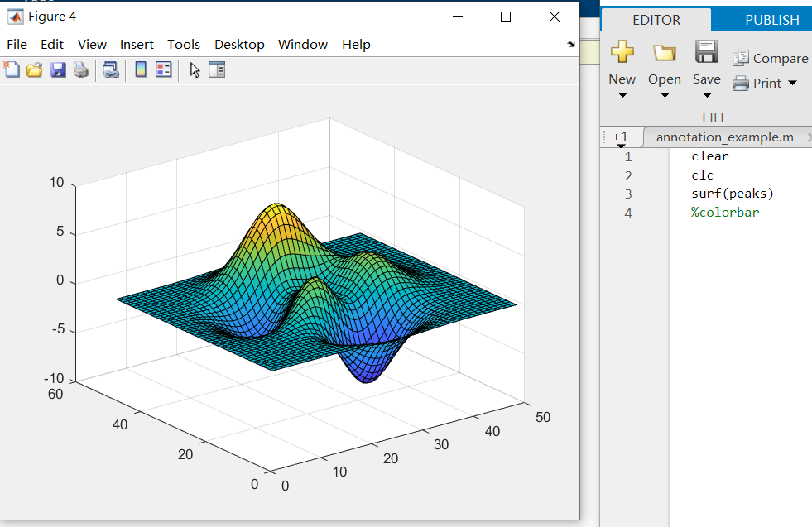Click line number 3 beside surf(peaks)

click(628, 193)
